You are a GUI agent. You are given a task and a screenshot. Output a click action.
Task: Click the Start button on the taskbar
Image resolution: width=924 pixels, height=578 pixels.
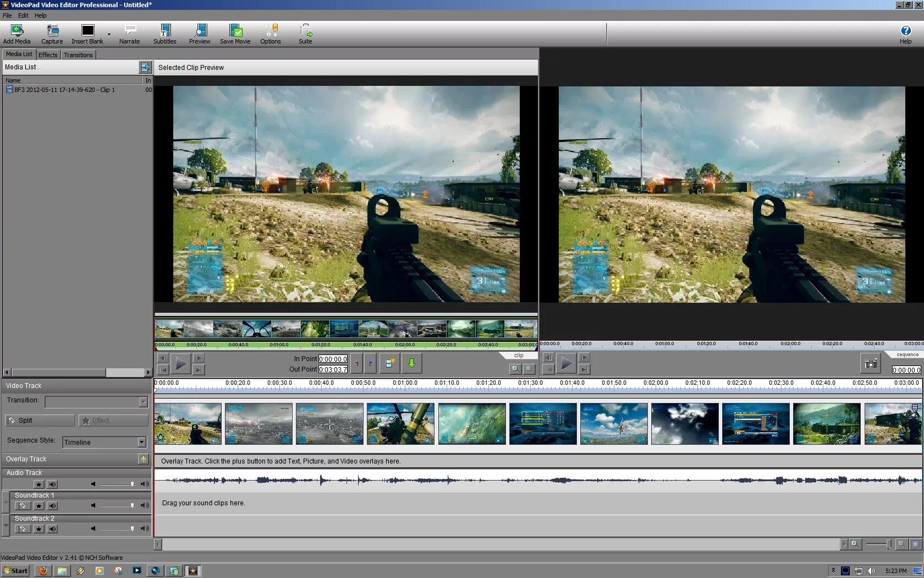(x=15, y=571)
